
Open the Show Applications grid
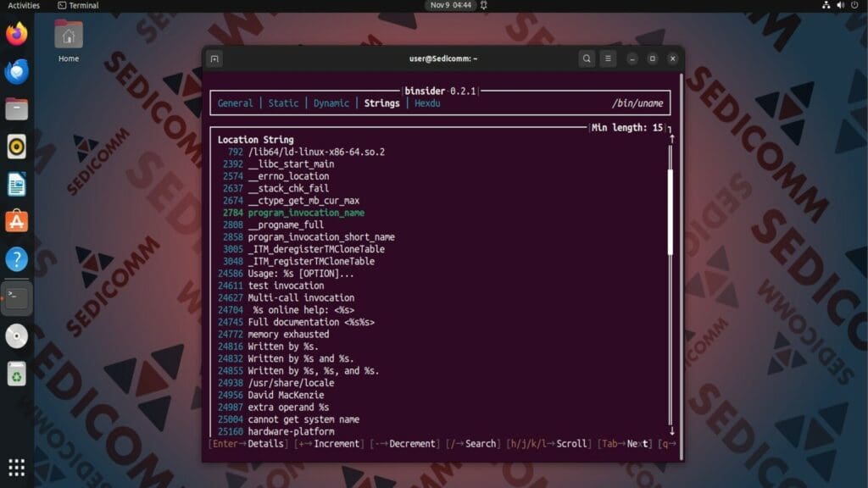coord(16,467)
